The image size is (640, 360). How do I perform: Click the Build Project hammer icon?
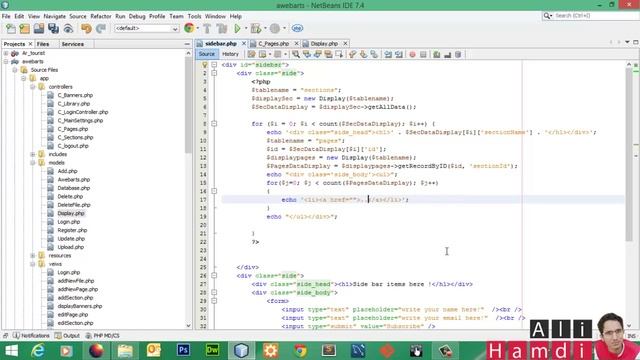point(207,28)
